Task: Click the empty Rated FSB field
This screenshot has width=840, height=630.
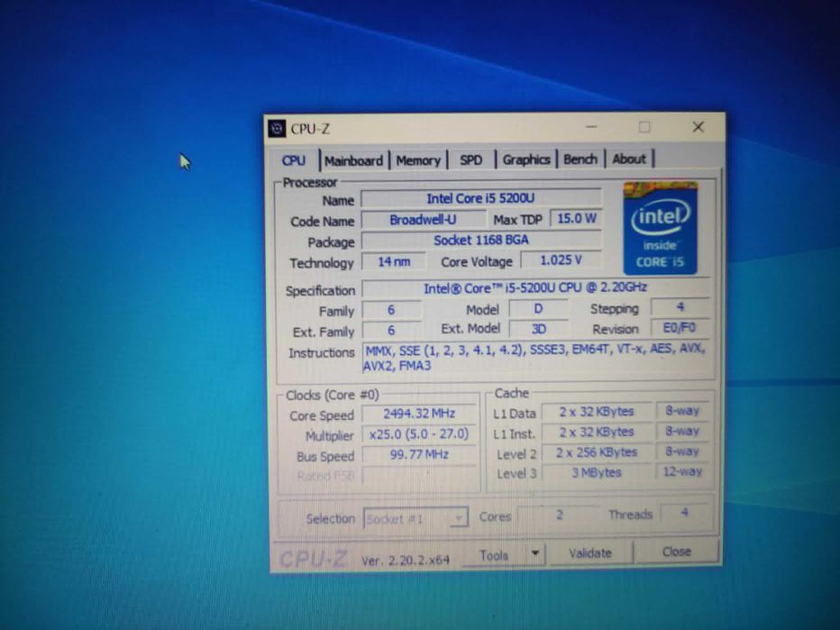Action: pyautogui.click(x=419, y=475)
